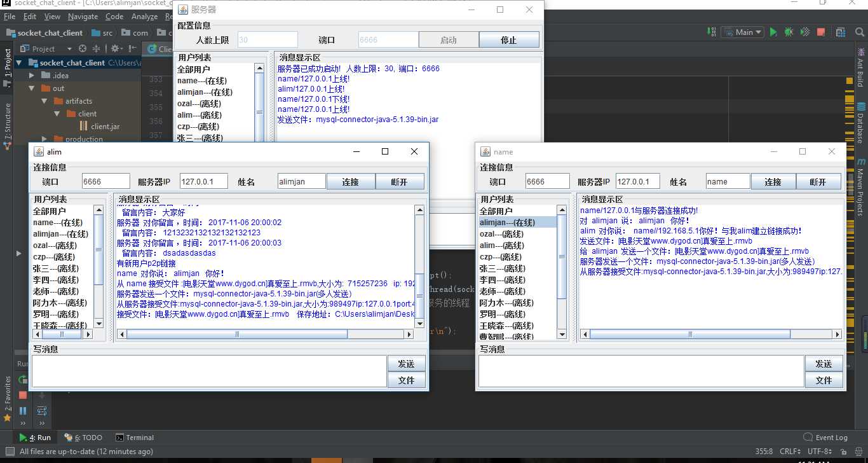Select ozal---(离线) in server user list

[x=215, y=104]
